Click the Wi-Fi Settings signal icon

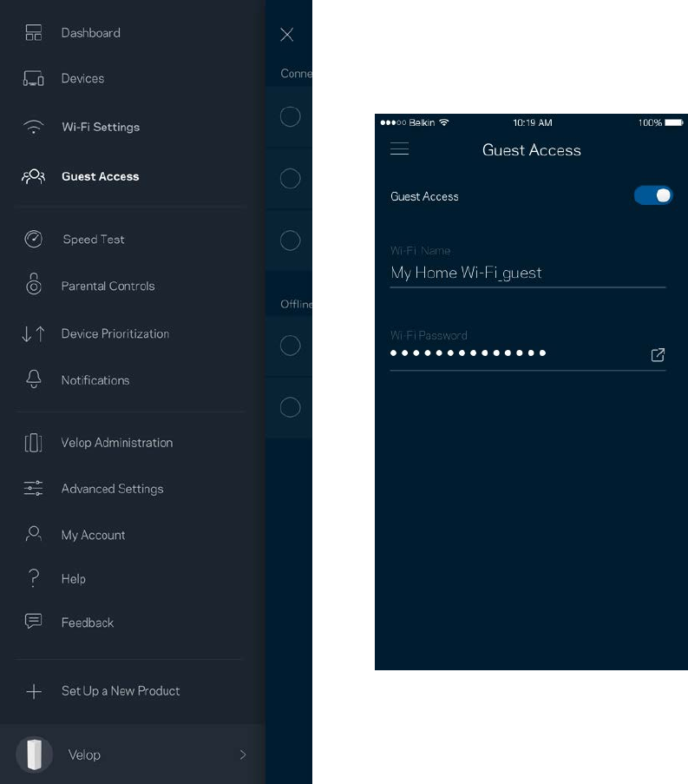pyautogui.click(x=34, y=127)
